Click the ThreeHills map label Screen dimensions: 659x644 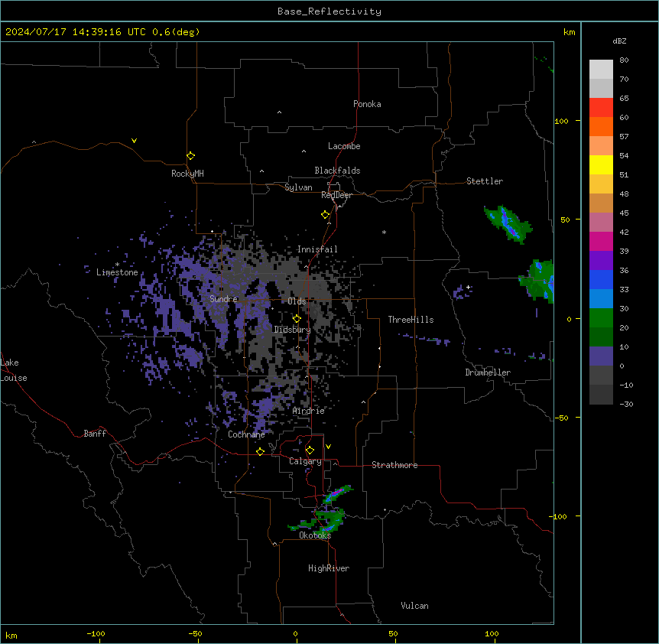[411, 320]
